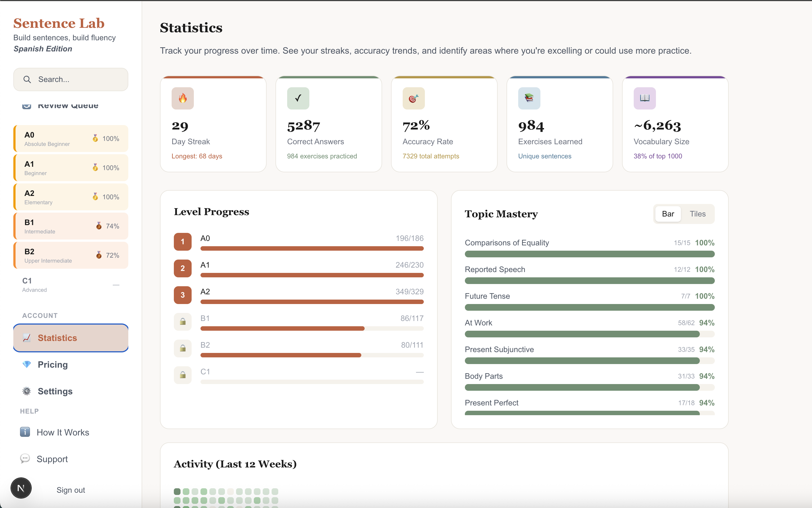Click the B1 bronze medal icon
The image size is (812, 508).
click(x=99, y=226)
